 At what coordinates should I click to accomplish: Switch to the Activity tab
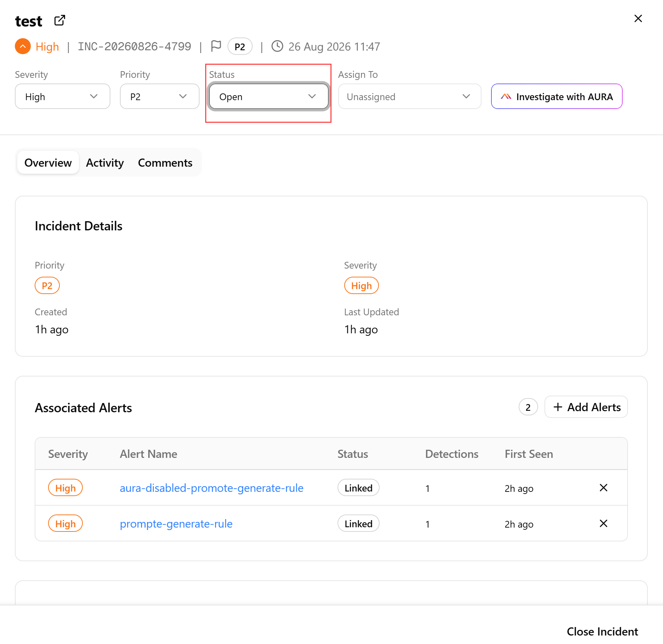tap(105, 163)
